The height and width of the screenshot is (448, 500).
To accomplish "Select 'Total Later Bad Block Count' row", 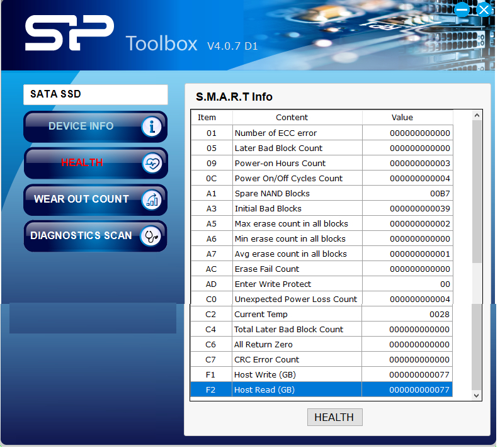I will tap(321, 329).
